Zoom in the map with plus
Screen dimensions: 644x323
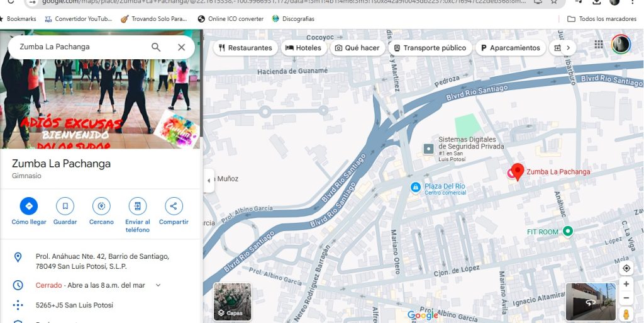[626, 284]
